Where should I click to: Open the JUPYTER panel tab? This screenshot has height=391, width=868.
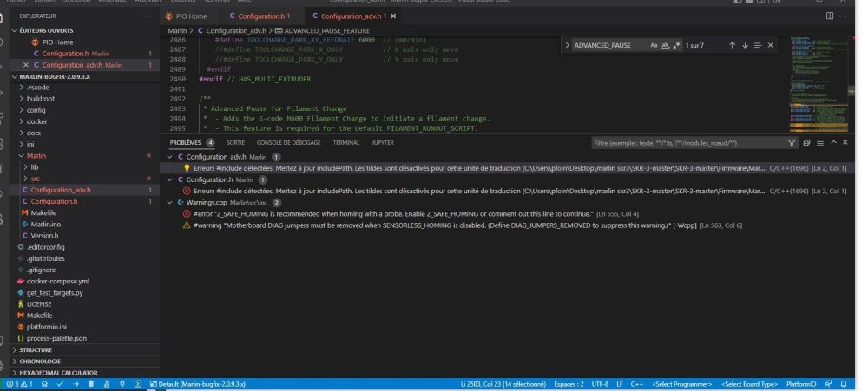pos(383,143)
